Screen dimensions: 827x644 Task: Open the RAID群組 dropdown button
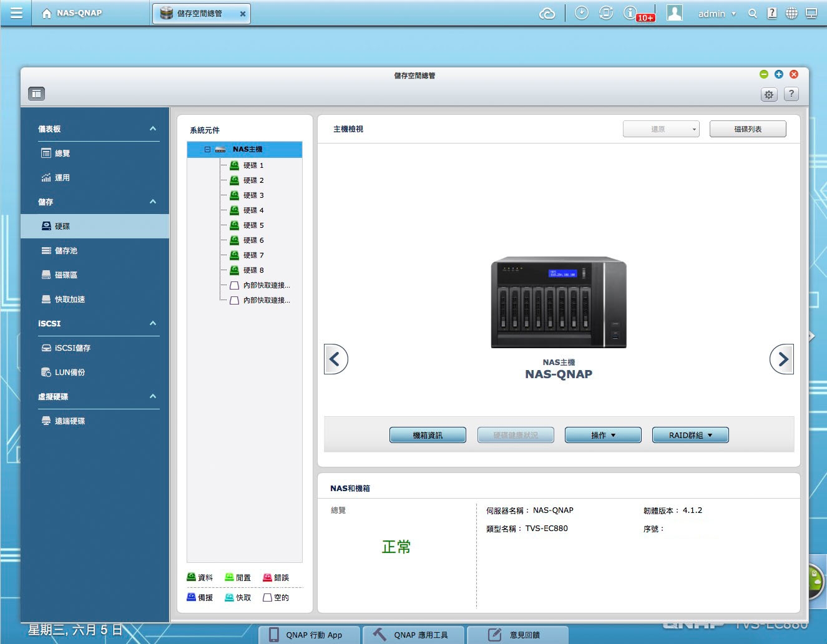690,435
